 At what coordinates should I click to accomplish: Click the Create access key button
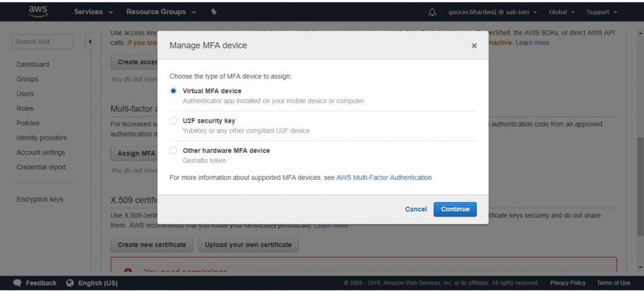click(x=135, y=62)
